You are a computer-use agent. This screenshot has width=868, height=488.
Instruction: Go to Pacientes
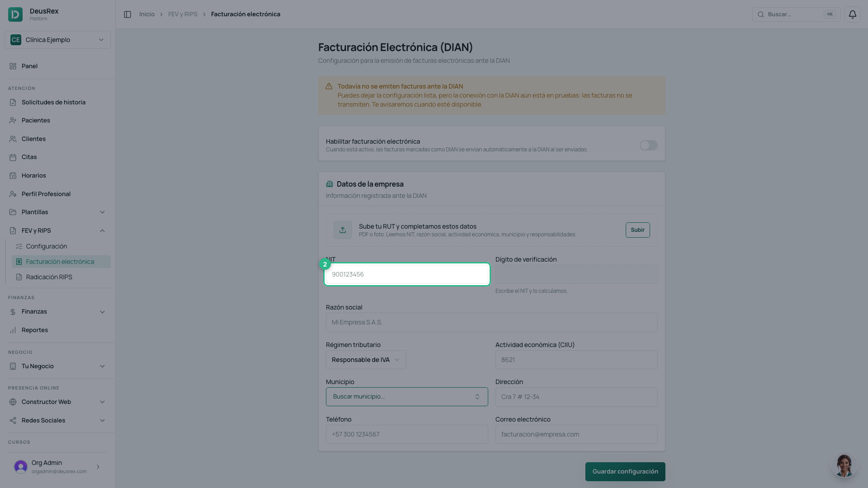[57, 121]
